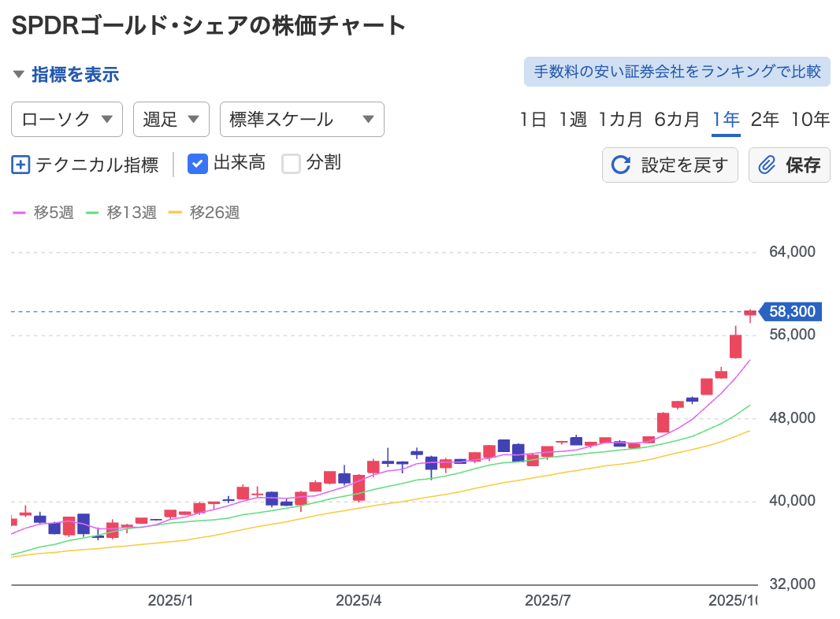The image size is (840, 619).
Task: Click the triangle icon before 指標を表示
Action: [19, 75]
